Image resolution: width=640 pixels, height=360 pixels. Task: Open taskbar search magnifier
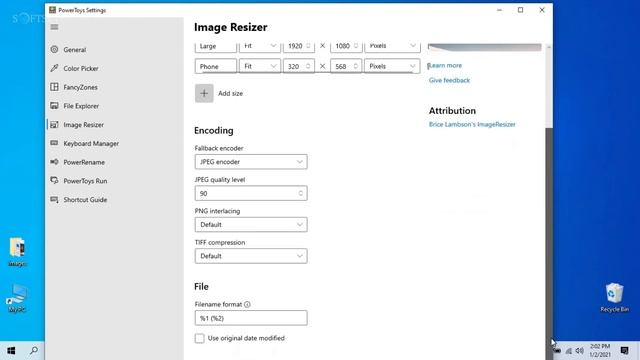34,351
